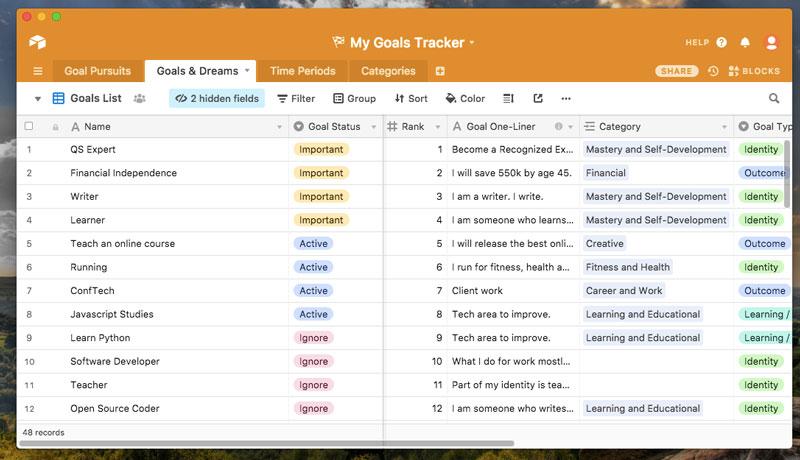Open the Category column dropdown arrow

click(x=725, y=127)
